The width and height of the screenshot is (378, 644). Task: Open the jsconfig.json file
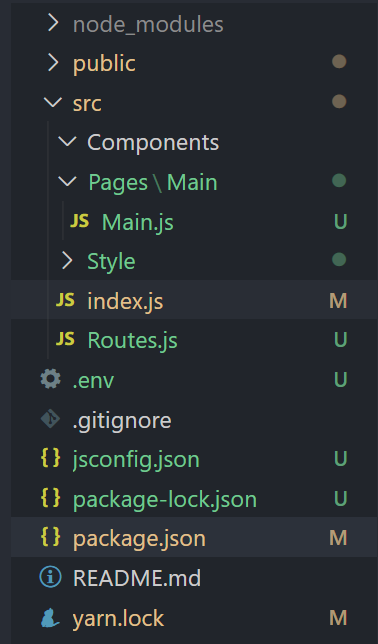point(136,460)
